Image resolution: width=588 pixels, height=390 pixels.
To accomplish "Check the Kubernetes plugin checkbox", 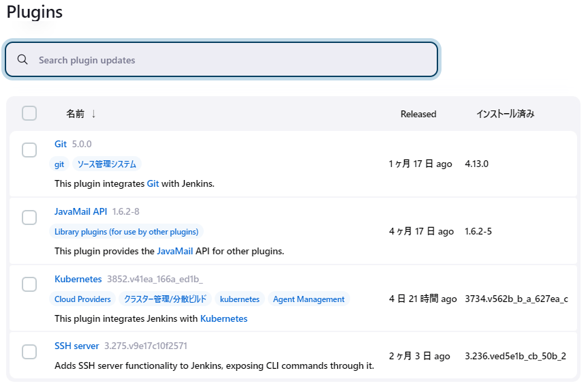I will [29, 284].
